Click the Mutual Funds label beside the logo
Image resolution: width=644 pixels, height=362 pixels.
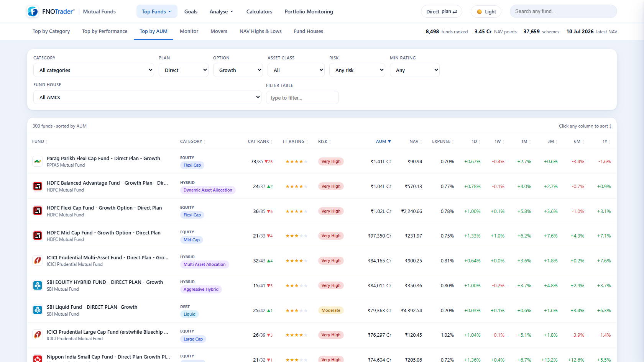click(99, 11)
